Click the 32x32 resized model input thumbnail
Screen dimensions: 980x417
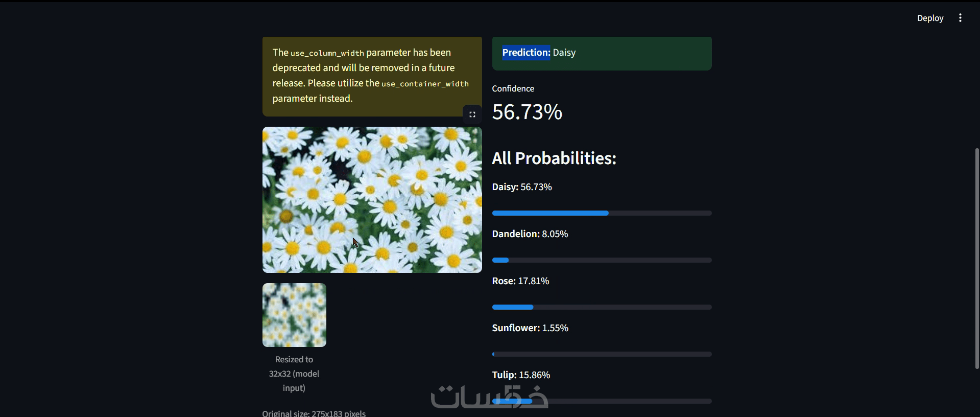[x=294, y=315]
